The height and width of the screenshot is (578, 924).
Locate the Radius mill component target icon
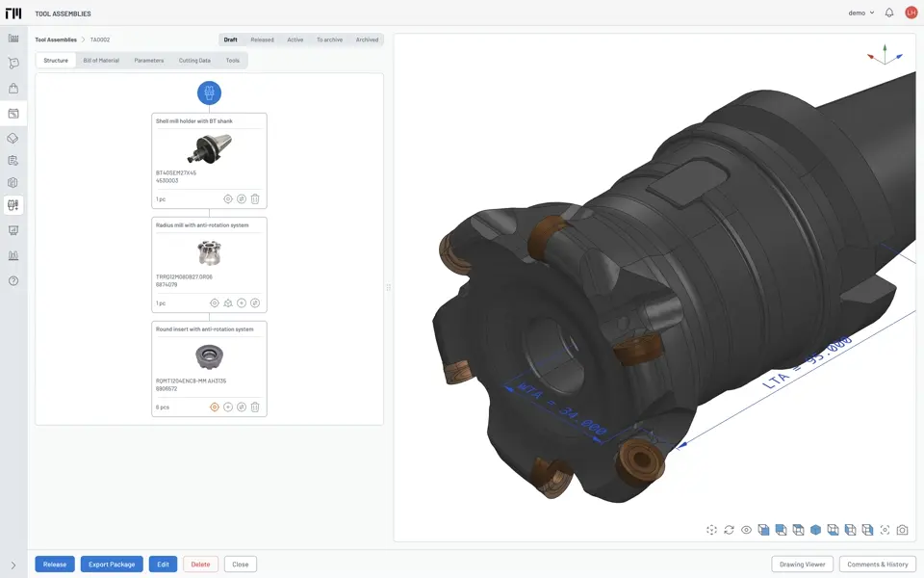tap(215, 302)
